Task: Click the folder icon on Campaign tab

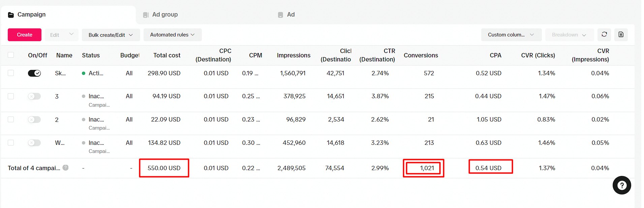Action: [x=11, y=15]
